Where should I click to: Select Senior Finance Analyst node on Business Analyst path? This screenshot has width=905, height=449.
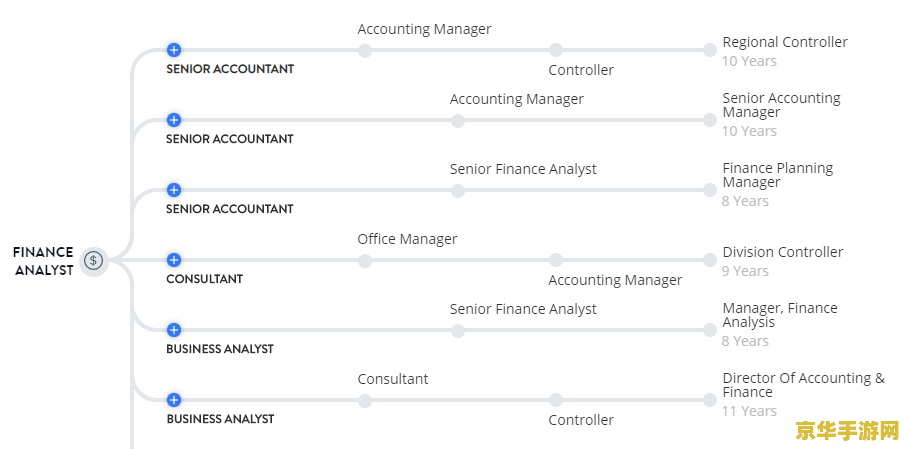coord(458,331)
